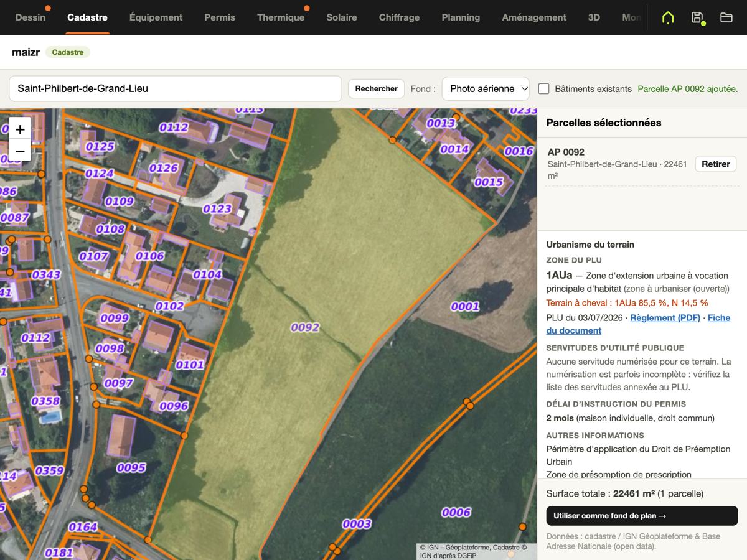The height and width of the screenshot is (560, 747).
Task: Click the AP 0092 parcel title
Action: coord(566,152)
